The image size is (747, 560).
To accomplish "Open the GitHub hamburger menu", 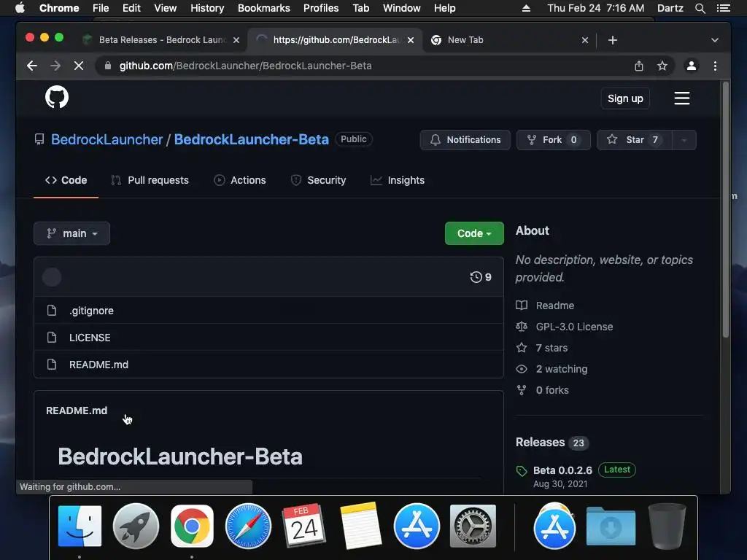I will pyautogui.click(x=682, y=98).
